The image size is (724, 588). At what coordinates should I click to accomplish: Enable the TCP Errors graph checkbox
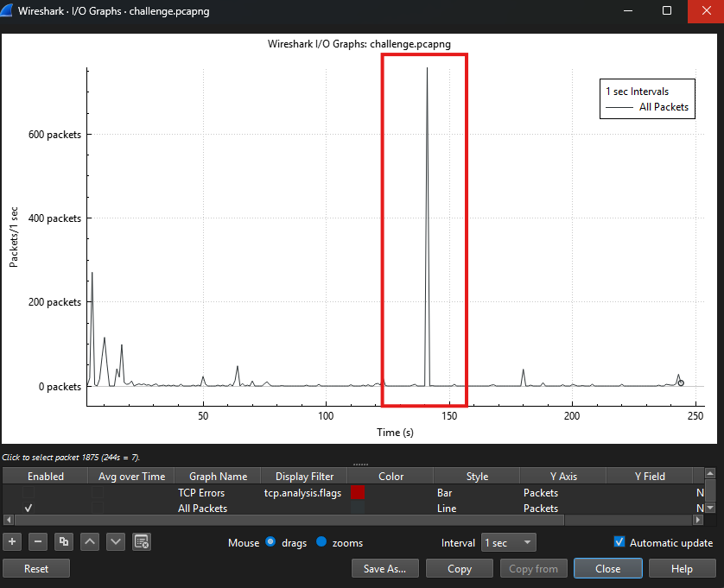[29, 492]
